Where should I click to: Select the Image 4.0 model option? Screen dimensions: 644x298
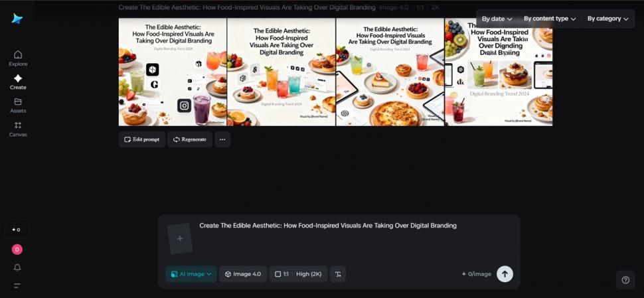point(243,274)
